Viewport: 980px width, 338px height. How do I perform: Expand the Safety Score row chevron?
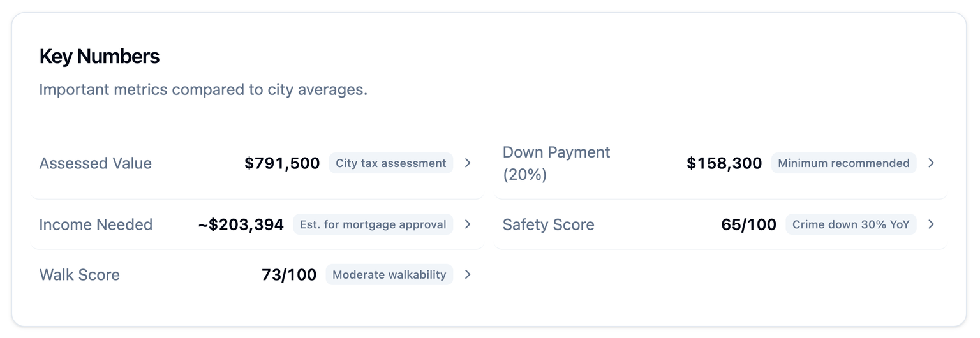(931, 224)
